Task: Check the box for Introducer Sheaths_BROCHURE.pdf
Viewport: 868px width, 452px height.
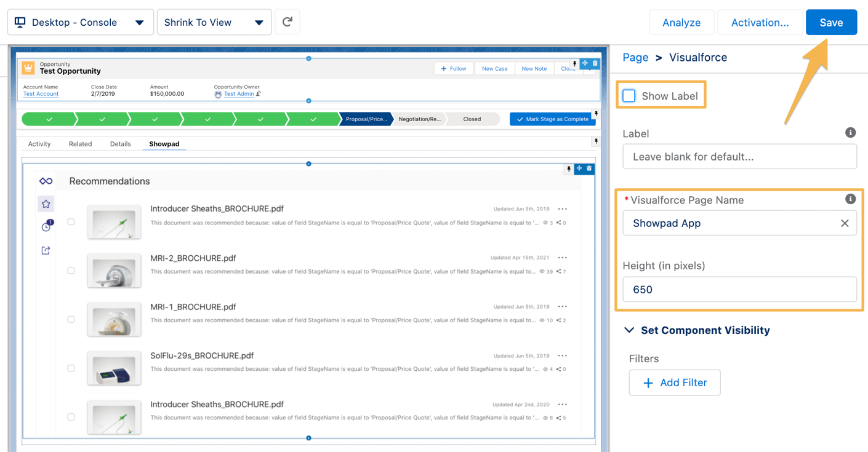Action: 71,222
